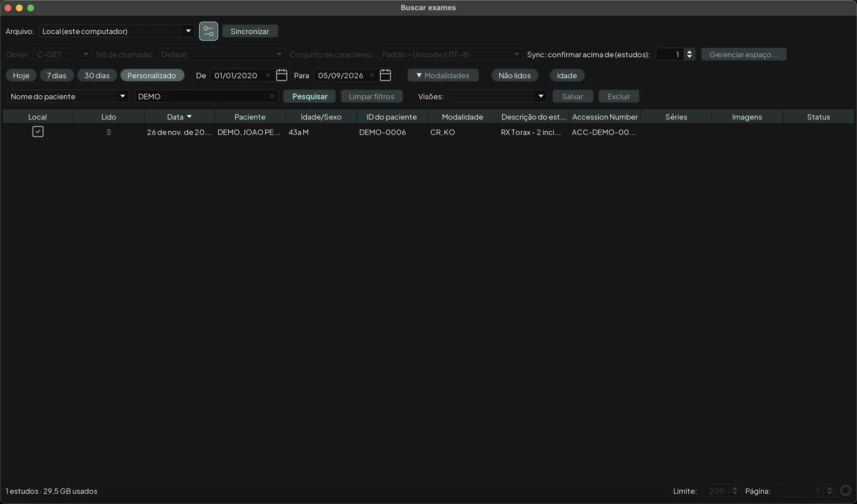Open the Arquivo Local dropdown
Image resolution: width=857 pixels, height=504 pixels.
116,31
